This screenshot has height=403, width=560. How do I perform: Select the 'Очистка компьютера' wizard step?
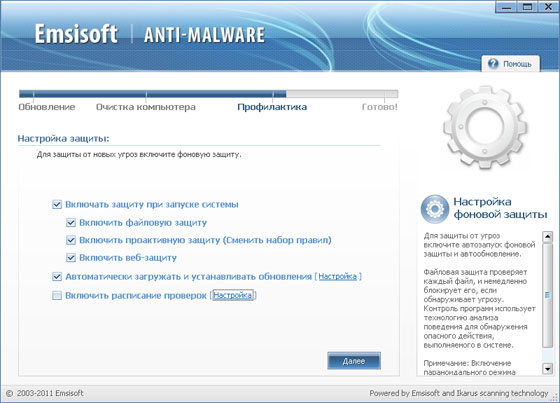(x=146, y=107)
